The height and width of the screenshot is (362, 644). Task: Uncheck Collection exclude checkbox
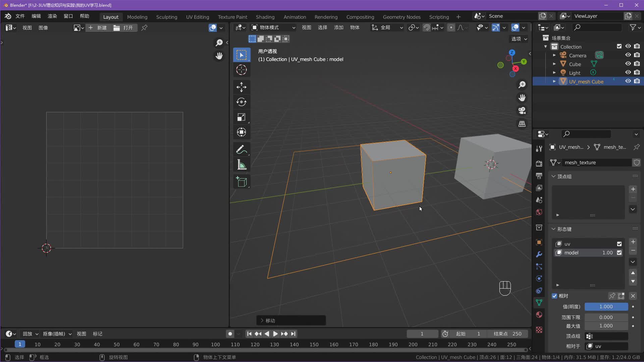pyautogui.click(x=619, y=46)
